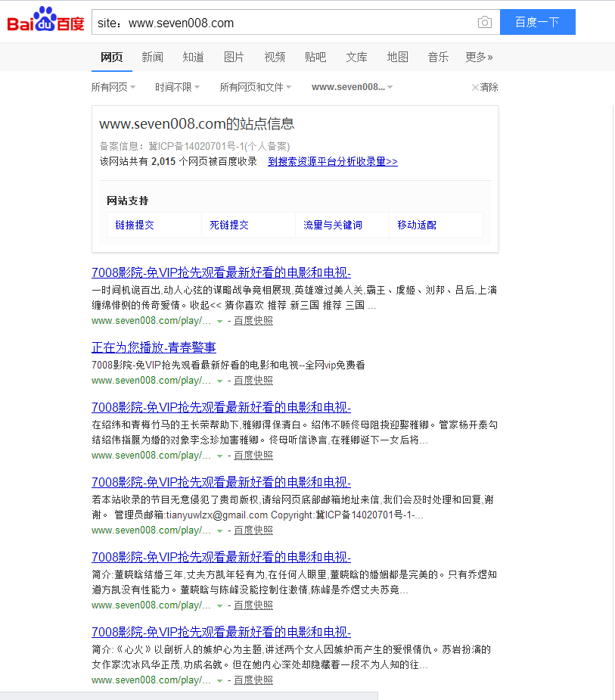Open the 正在为您播放-青春警事 result

[x=154, y=347]
